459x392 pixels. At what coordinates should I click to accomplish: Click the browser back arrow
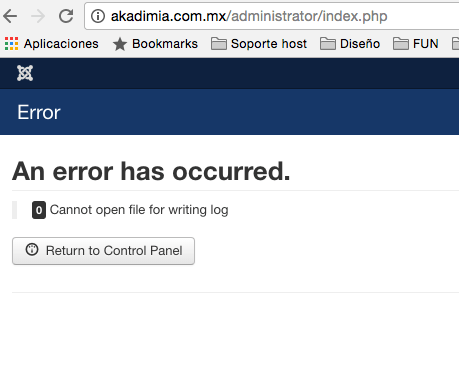point(10,16)
